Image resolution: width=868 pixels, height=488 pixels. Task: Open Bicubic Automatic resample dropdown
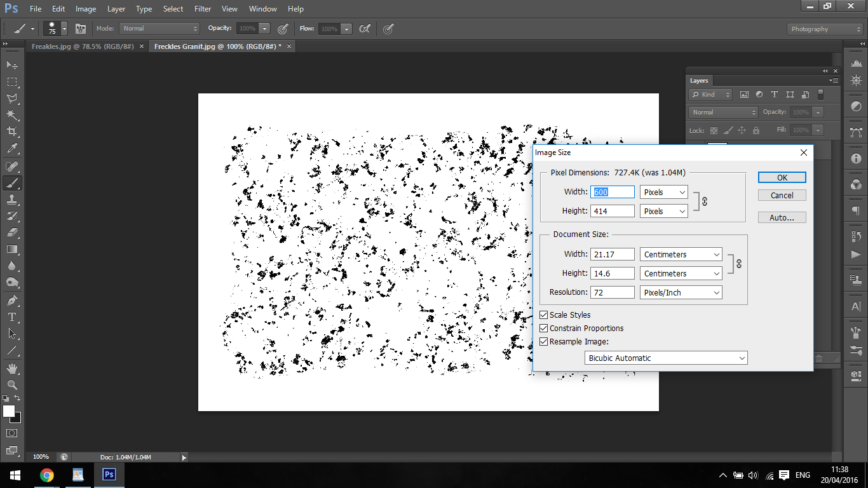click(x=666, y=358)
